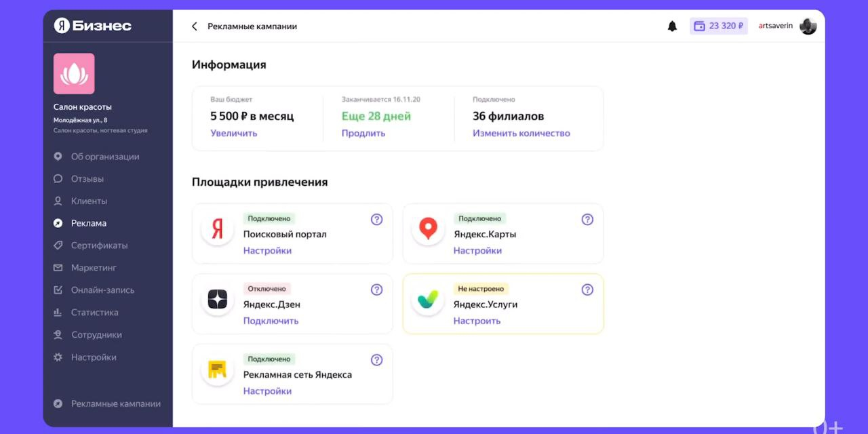Select Онлайн-запись in the sidebar
The width and height of the screenshot is (868, 434).
pos(102,290)
